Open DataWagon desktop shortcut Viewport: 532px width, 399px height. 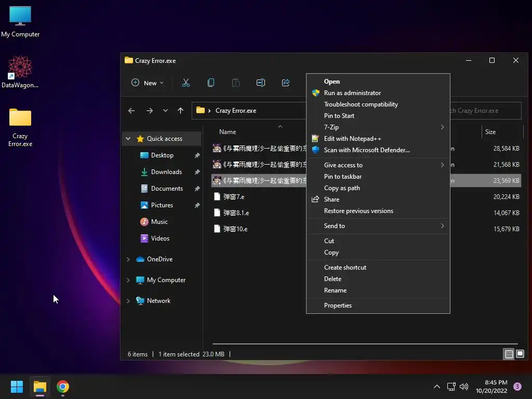coord(20,72)
